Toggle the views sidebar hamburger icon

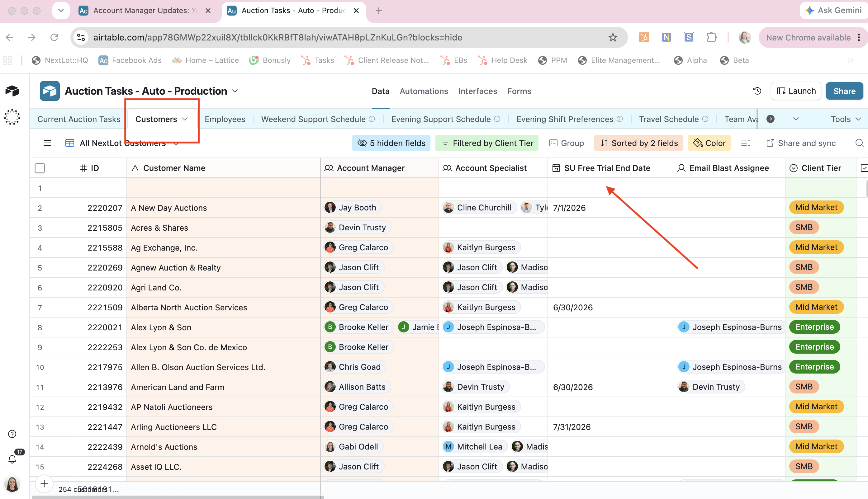tap(47, 143)
